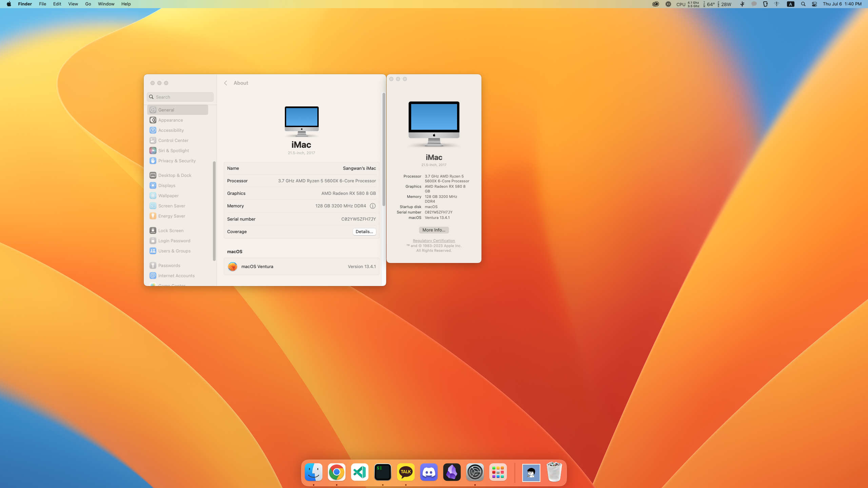The width and height of the screenshot is (868, 488).
Task: Click the settings sidebar scrollbar
Action: pyautogui.click(x=214, y=211)
